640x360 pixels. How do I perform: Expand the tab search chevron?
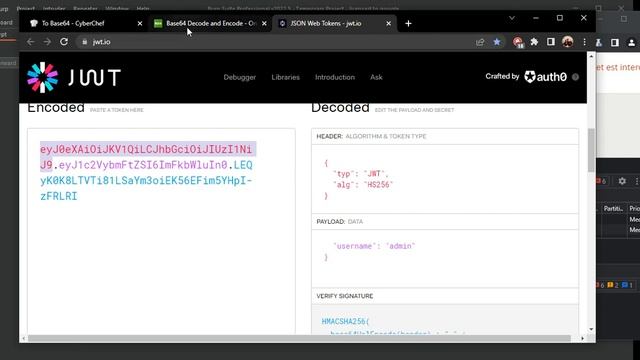[x=512, y=18]
